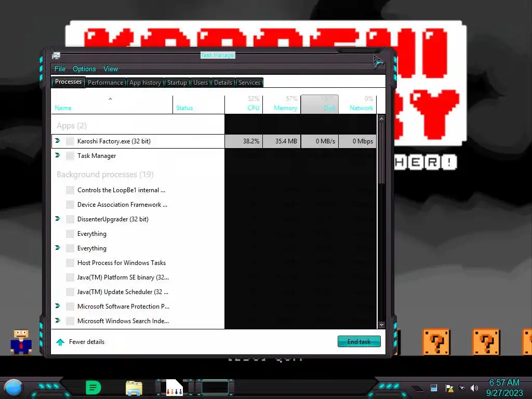The width and height of the screenshot is (532, 399).
Task: Click the 0 MB/s disk cell
Action: (x=320, y=141)
